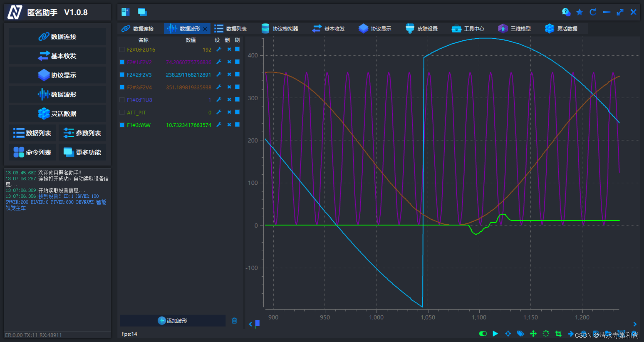Viewport: 644px width, 342px height.
Task: Open 命令列表 sidebar button
Action: coord(32,152)
